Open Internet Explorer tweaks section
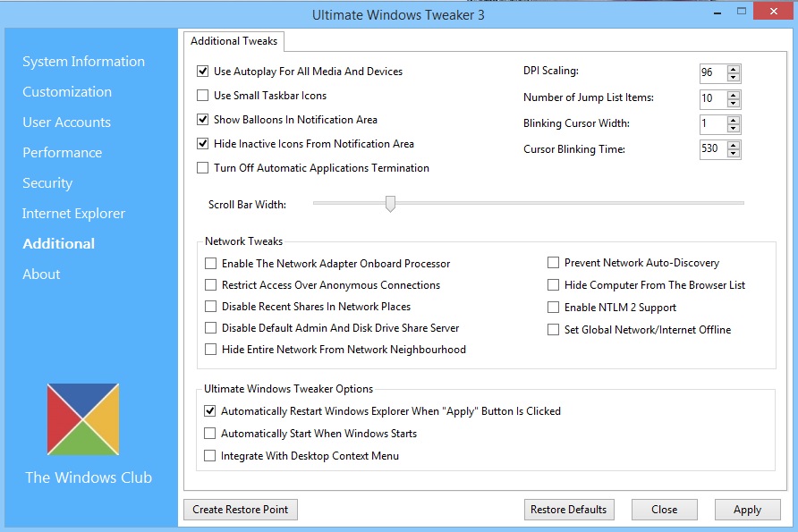798x532 pixels. [73, 214]
